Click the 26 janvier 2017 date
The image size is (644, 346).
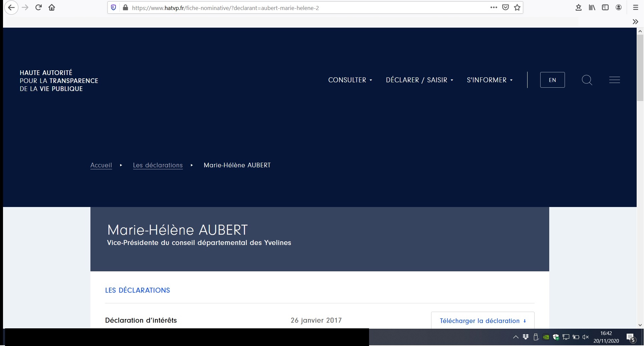pyautogui.click(x=316, y=320)
